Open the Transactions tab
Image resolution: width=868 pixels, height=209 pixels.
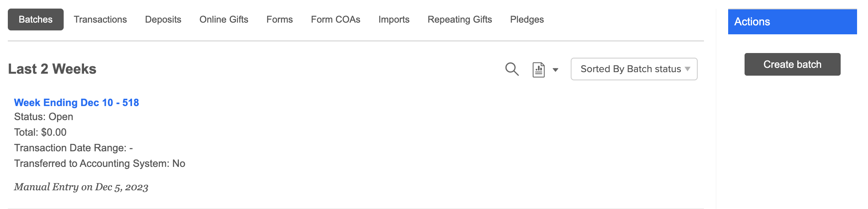[100, 19]
